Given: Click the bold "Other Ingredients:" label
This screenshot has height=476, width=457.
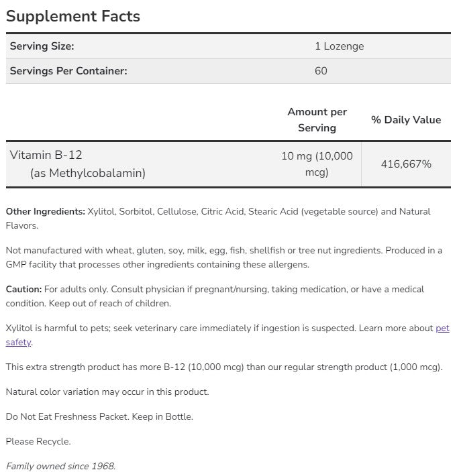Looking at the screenshot, I should 46,212.
